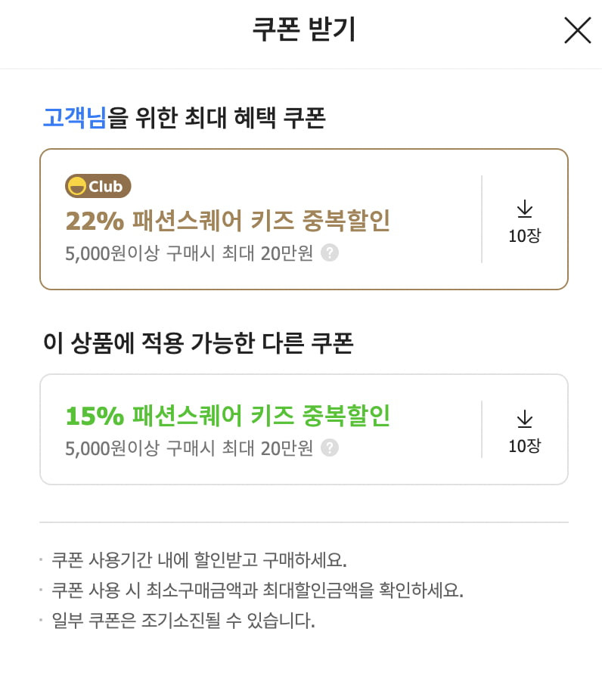Click the 쿠폰 사용기간 내에 할인받고 notice line
This screenshot has height=700, width=602.
199,560
